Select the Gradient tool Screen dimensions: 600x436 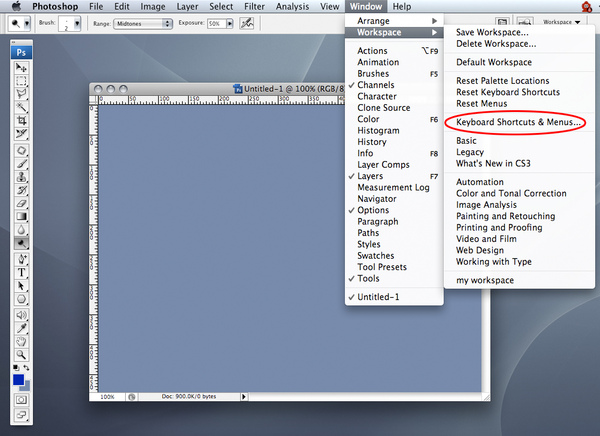[x=21, y=217]
